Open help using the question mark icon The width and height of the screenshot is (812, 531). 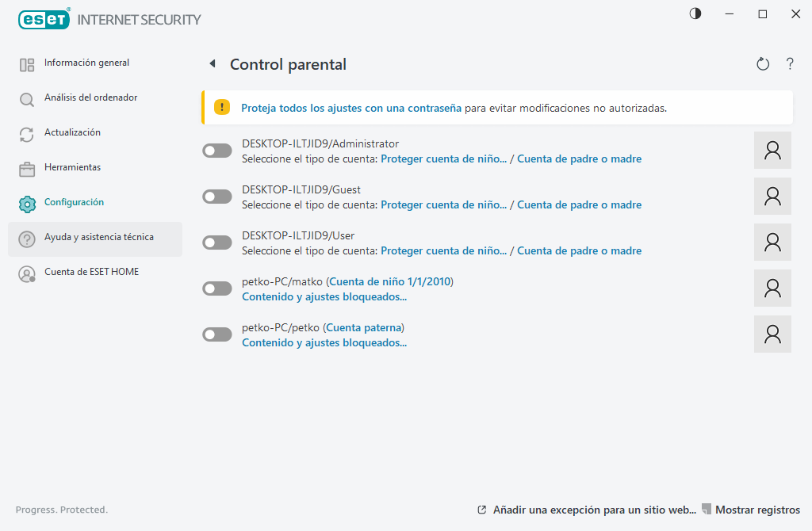[790, 64]
